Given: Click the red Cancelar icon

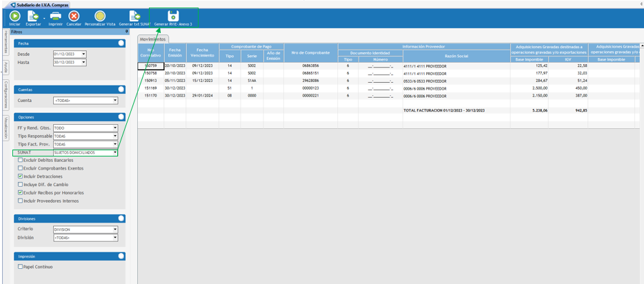Looking at the screenshot, I should coord(74,16).
